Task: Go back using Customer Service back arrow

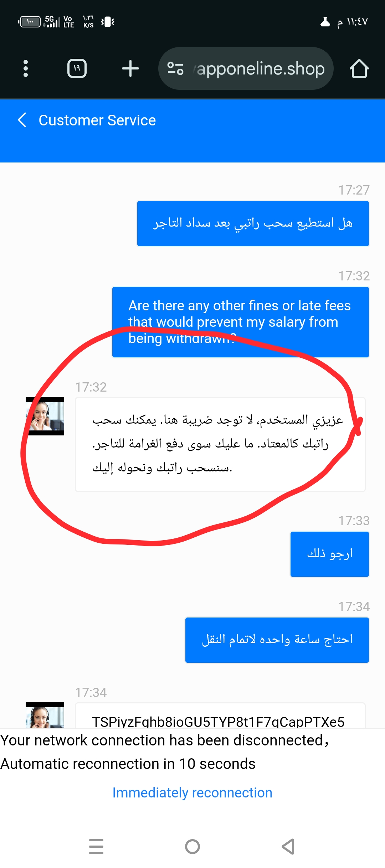Action: tap(22, 120)
